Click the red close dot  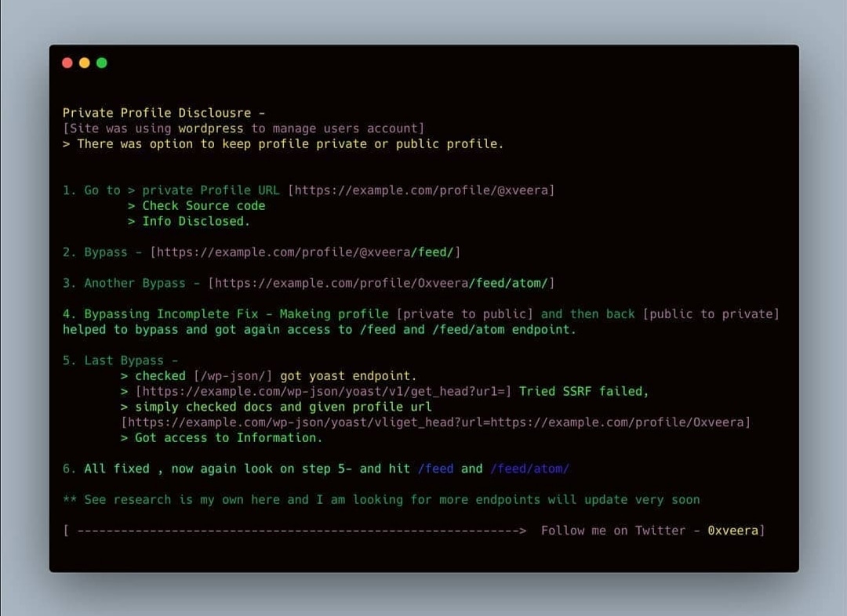[x=67, y=63]
